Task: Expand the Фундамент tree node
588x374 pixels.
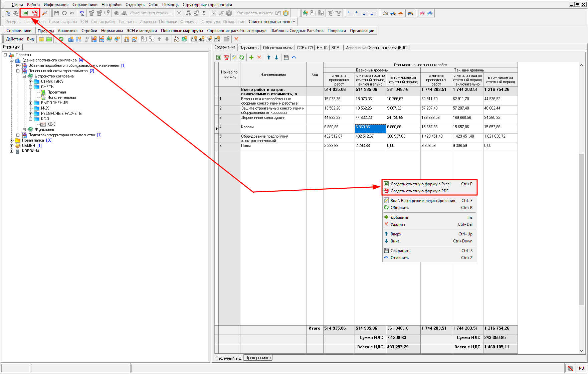Action: pyautogui.click(x=24, y=130)
